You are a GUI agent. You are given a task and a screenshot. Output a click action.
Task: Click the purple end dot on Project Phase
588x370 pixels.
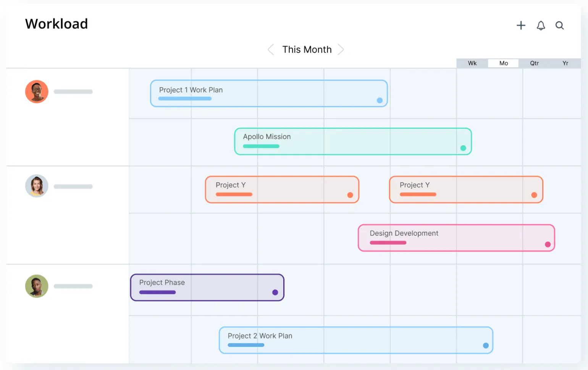(x=275, y=292)
